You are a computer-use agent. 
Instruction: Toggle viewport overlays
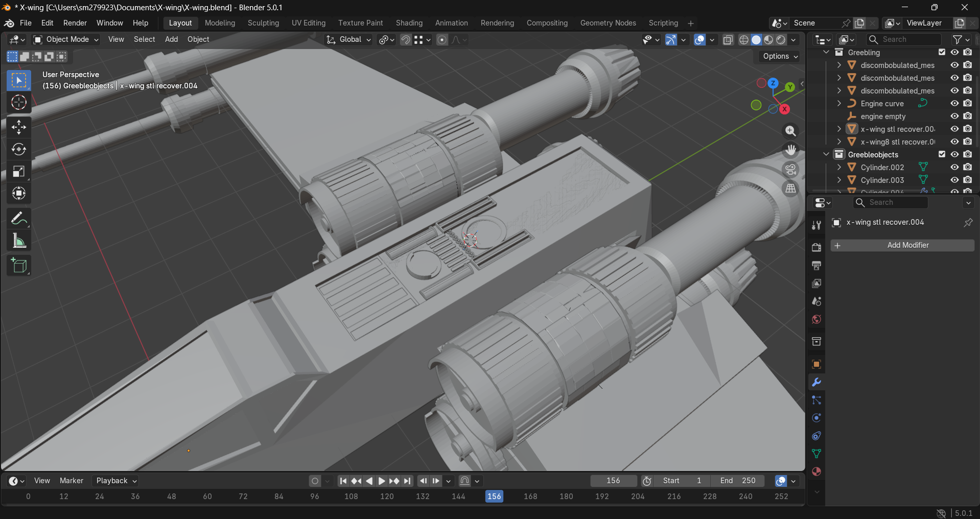click(699, 40)
